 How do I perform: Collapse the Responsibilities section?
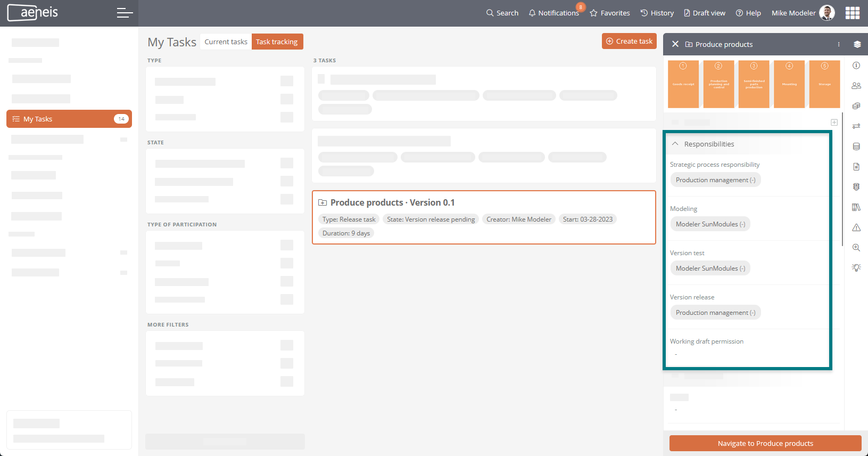[x=675, y=144]
